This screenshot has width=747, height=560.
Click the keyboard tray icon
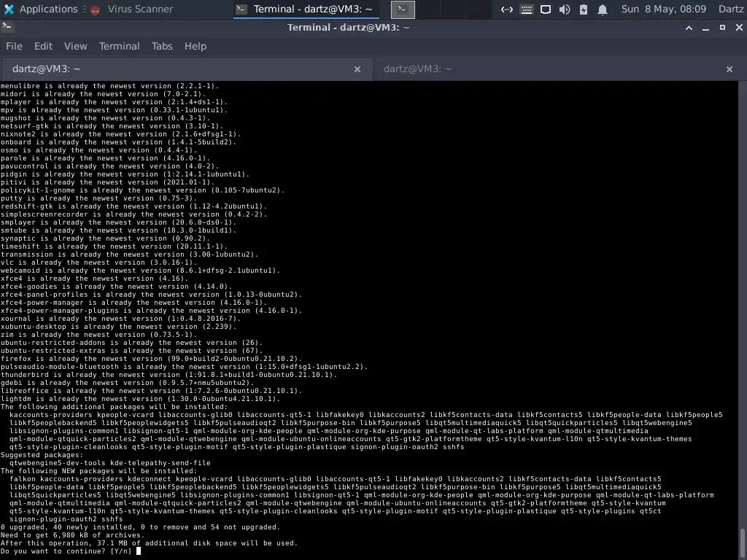tap(527, 9)
